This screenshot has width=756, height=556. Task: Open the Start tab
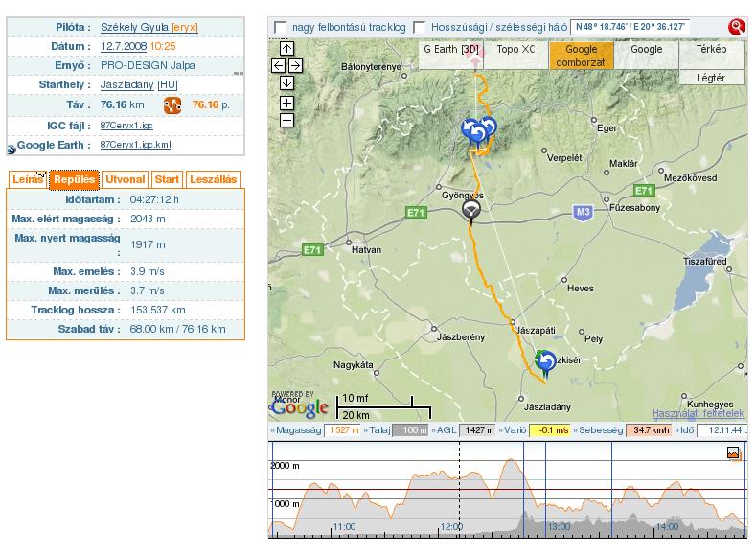(167, 179)
